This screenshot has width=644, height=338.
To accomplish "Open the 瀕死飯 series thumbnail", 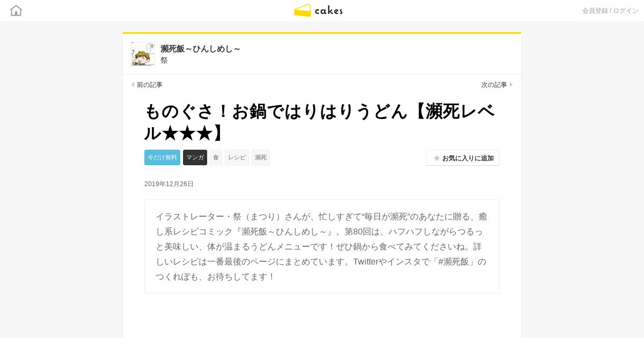I will [x=143, y=54].
